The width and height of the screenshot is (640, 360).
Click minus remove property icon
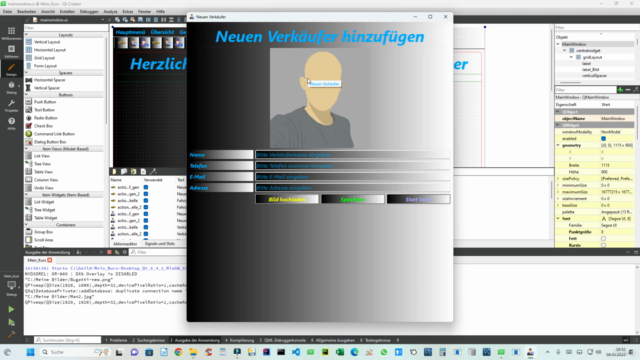click(x=628, y=89)
